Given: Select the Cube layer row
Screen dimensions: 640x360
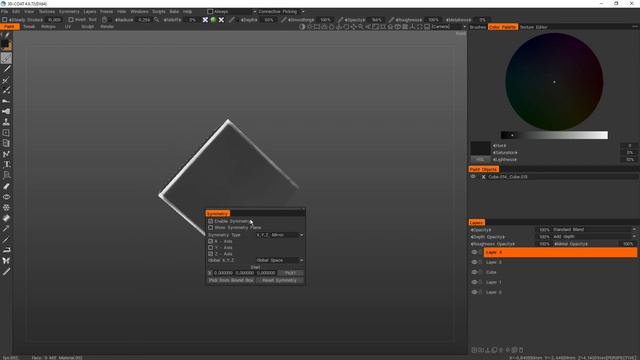Looking at the screenshot, I should 560,272.
